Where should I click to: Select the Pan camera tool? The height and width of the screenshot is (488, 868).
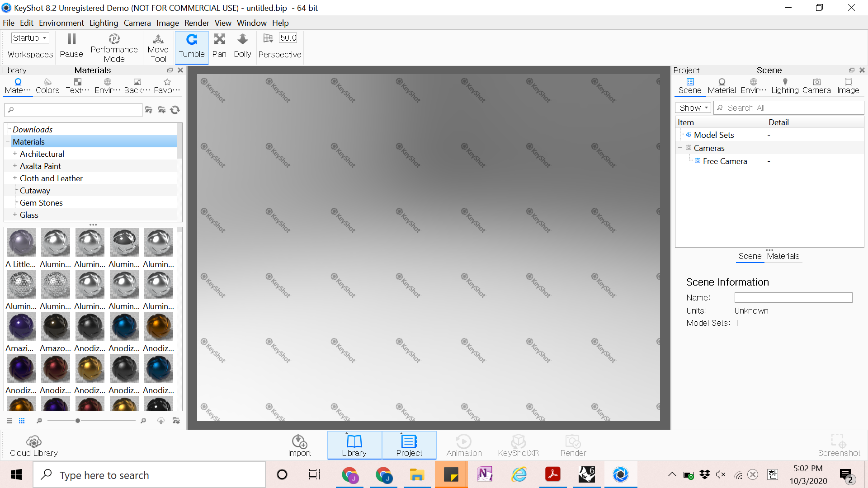pos(219,47)
